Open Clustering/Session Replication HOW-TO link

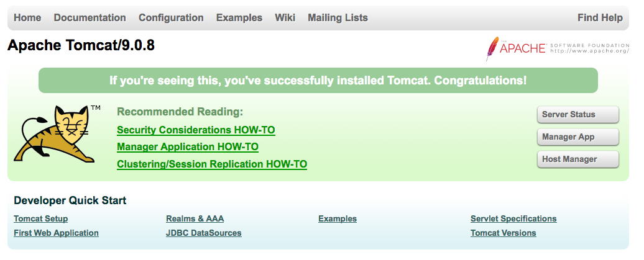212,164
